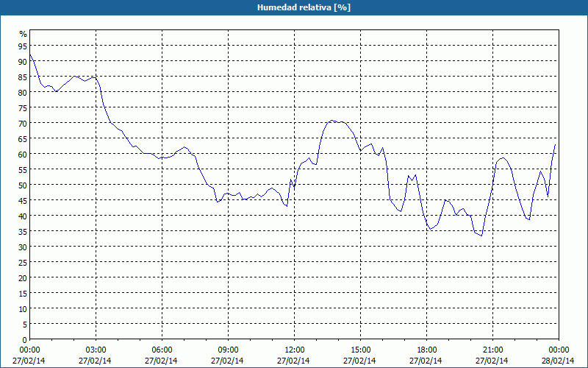Select the y-axis value "20"
Screen dimensions: 588x368
pyautogui.click(x=23, y=278)
